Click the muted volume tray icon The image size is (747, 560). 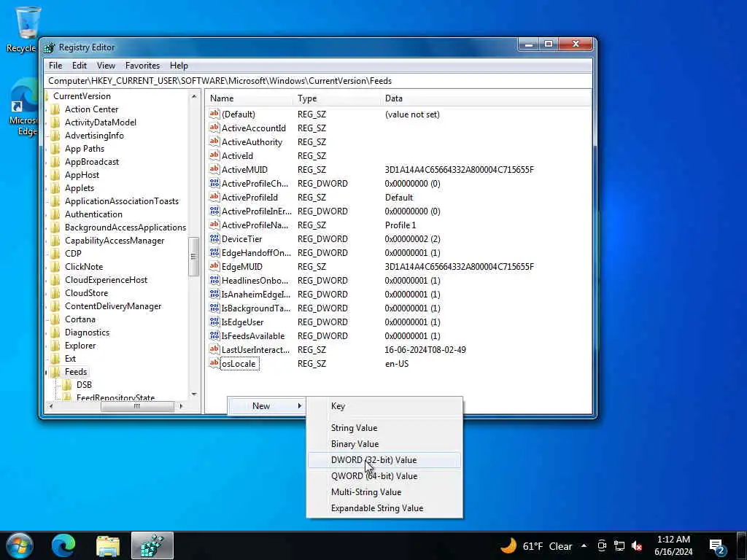click(x=636, y=545)
